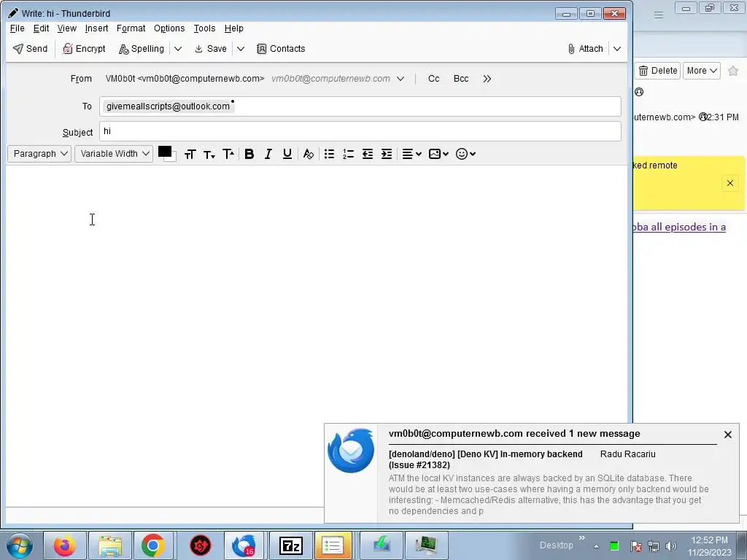
Task: Open the insert image dropdown
Action: (438, 154)
